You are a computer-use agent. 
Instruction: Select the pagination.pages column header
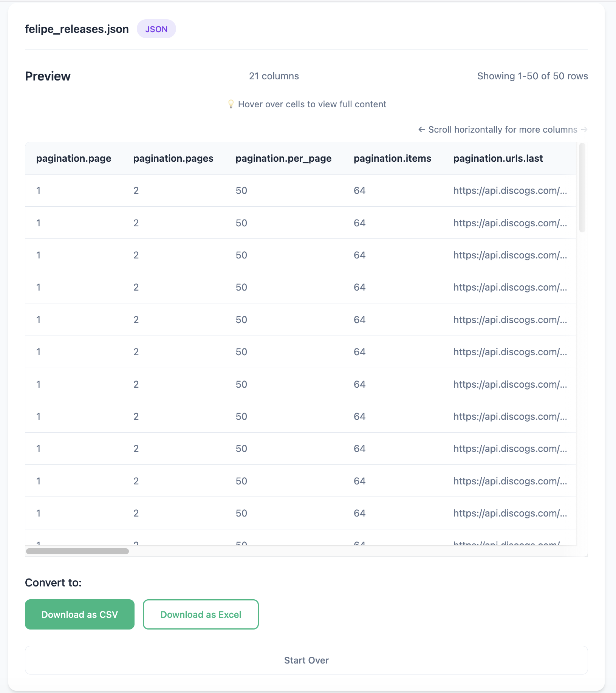[173, 158]
